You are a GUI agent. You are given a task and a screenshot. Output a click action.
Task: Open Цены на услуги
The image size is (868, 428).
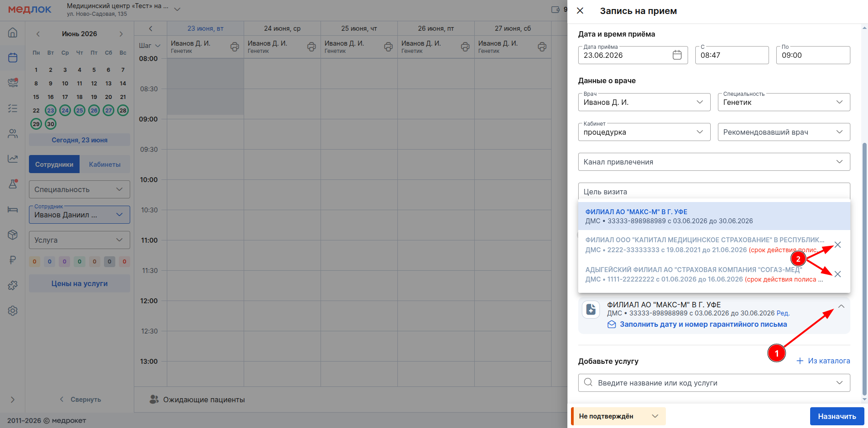click(x=80, y=283)
